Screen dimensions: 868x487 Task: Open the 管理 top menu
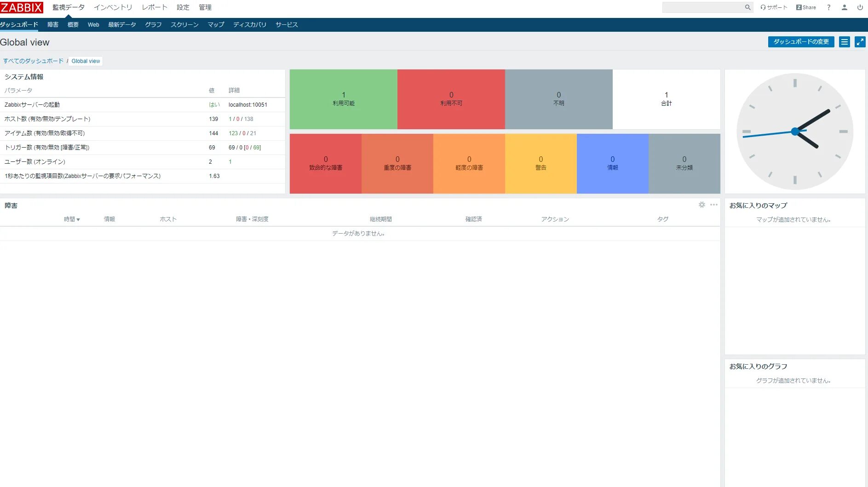click(x=205, y=7)
